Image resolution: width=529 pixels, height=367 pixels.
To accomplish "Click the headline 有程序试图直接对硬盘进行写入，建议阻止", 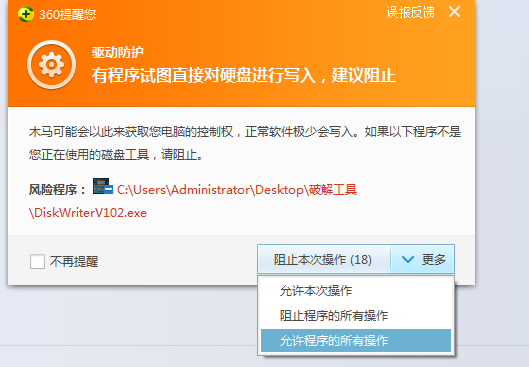I will point(244,75).
